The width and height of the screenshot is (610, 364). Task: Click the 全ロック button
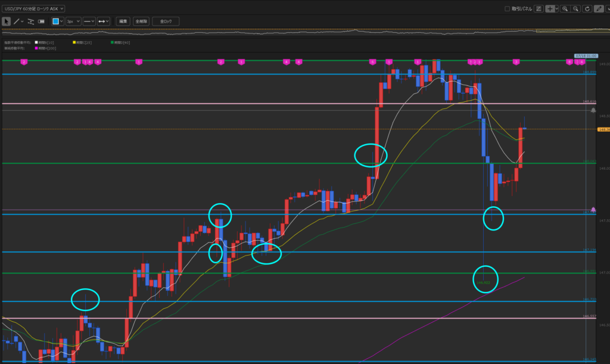point(166,21)
